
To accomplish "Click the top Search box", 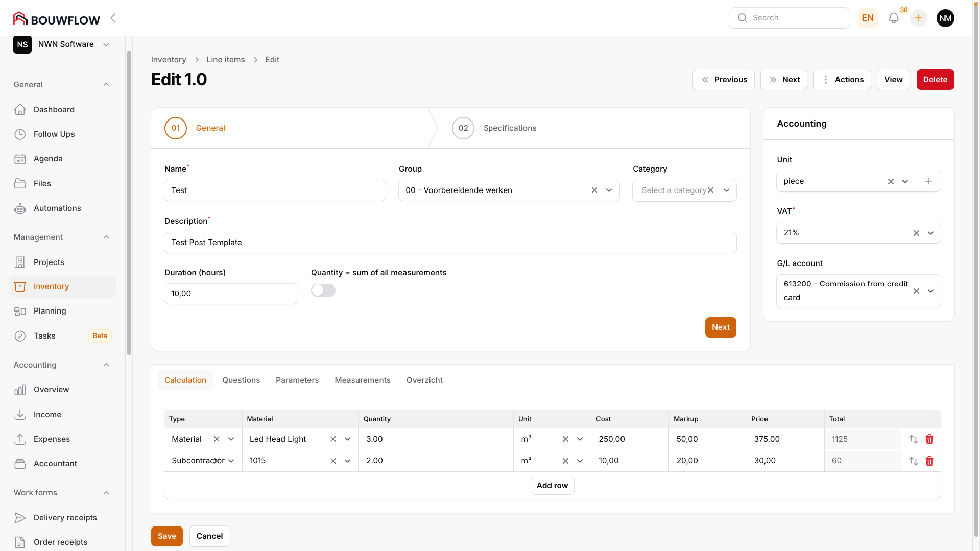I will point(789,18).
